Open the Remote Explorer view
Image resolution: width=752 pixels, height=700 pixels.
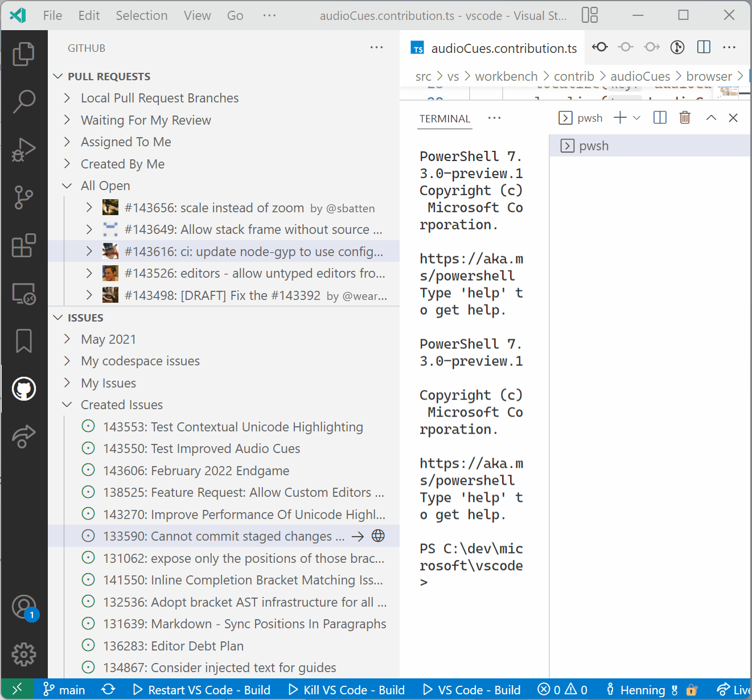point(23,294)
